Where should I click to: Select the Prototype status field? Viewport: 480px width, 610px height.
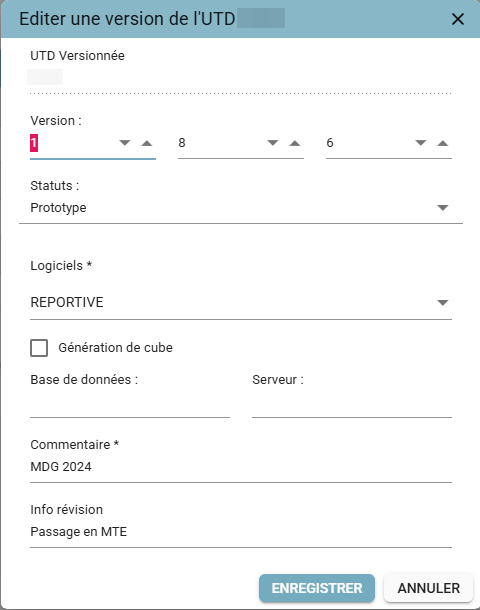pyautogui.click(x=241, y=208)
